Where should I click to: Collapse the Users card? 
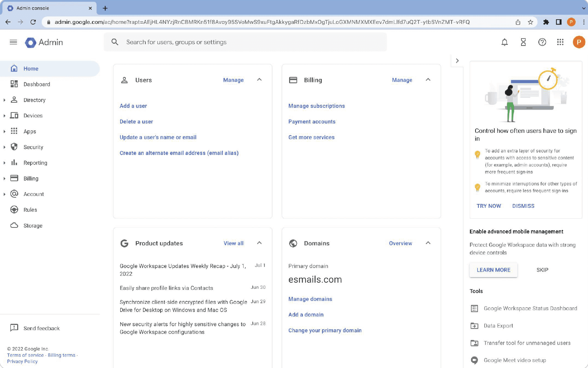pyautogui.click(x=259, y=80)
